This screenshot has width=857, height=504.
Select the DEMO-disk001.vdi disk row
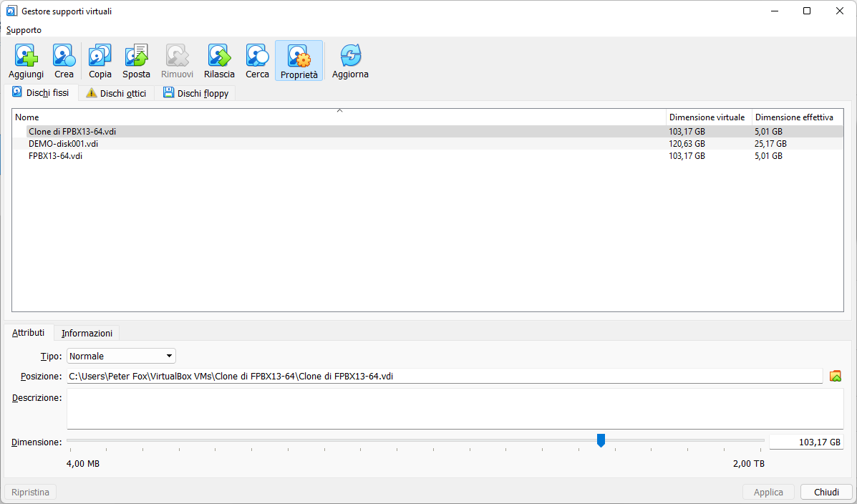pyautogui.click(x=427, y=144)
